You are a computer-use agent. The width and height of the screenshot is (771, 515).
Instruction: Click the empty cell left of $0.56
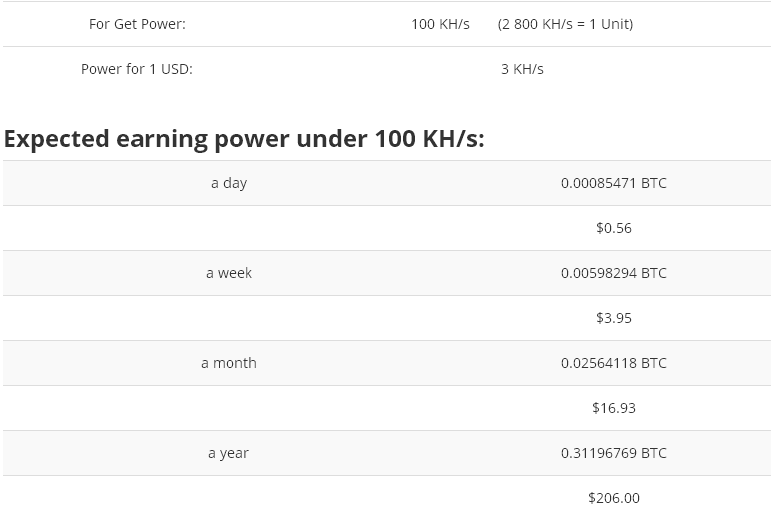(229, 228)
